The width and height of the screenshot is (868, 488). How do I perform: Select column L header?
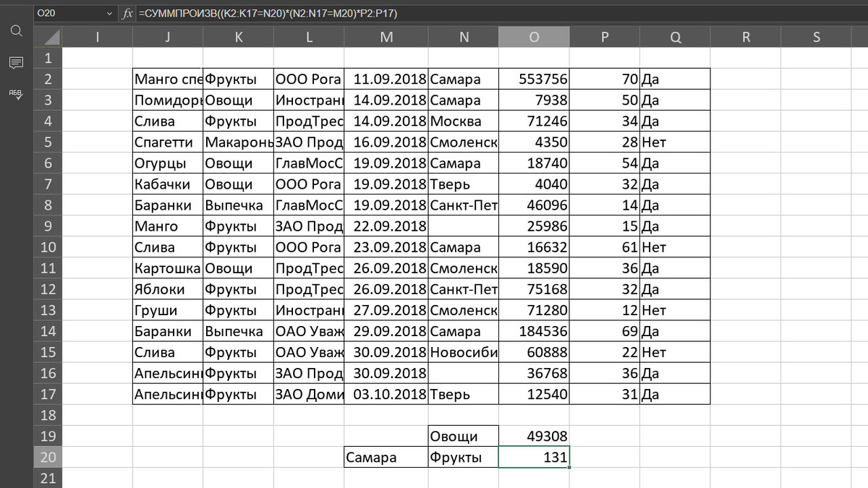[x=309, y=38]
